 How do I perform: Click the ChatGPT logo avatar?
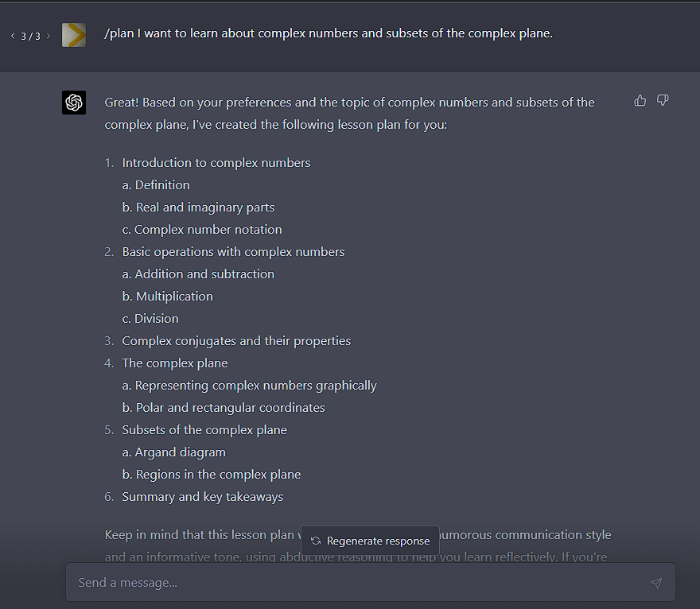[74, 103]
